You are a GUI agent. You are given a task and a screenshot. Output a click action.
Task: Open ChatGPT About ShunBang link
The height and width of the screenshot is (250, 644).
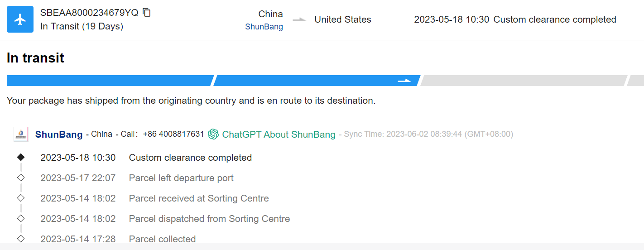coord(279,135)
